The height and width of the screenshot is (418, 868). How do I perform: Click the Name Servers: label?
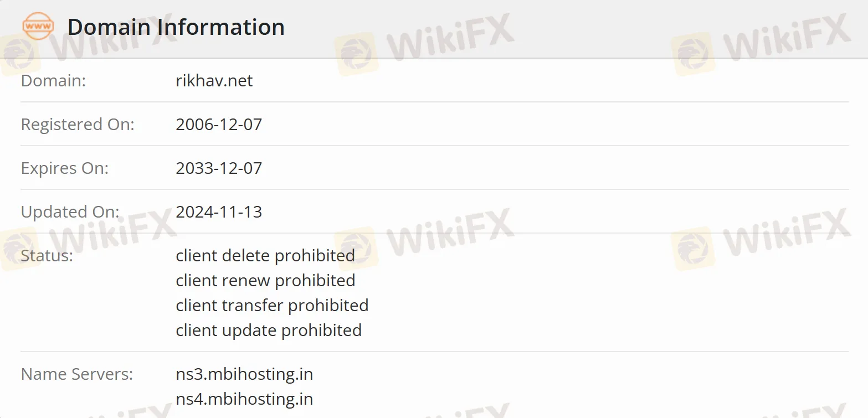tap(77, 374)
